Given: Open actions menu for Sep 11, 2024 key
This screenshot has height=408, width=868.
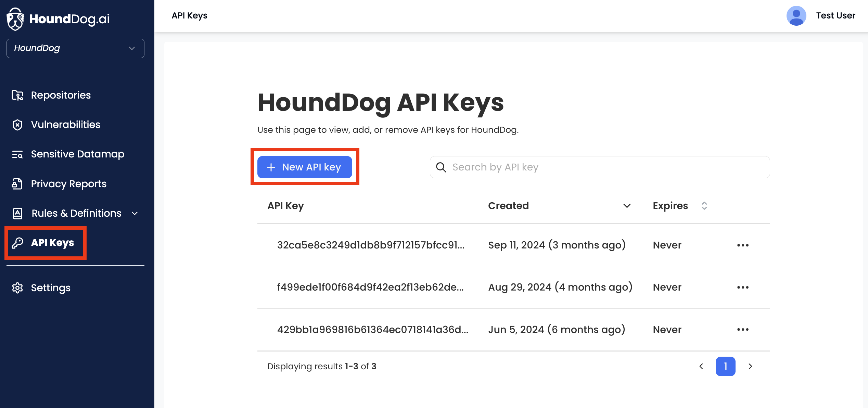Looking at the screenshot, I should pos(743,245).
